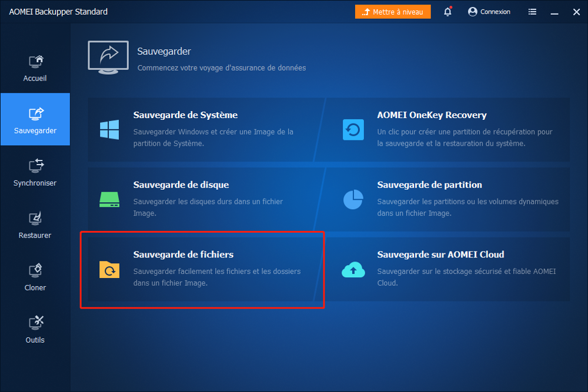Open the Cloner sidebar icon

click(x=36, y=270)
